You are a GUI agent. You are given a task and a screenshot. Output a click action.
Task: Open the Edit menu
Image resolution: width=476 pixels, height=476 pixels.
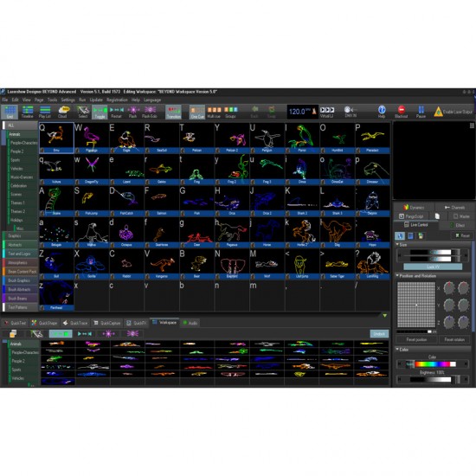(x=16, y=100)
